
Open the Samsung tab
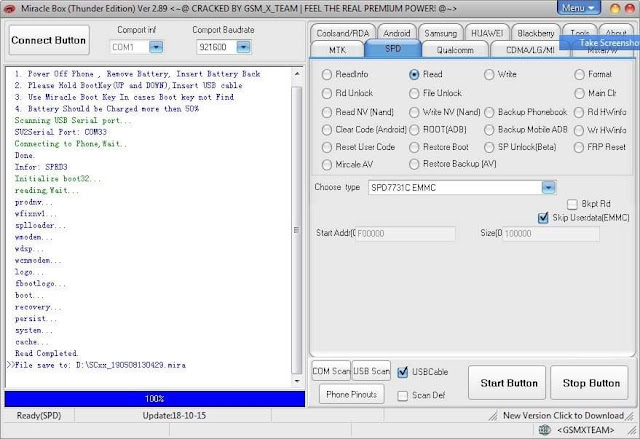point(440,33)
